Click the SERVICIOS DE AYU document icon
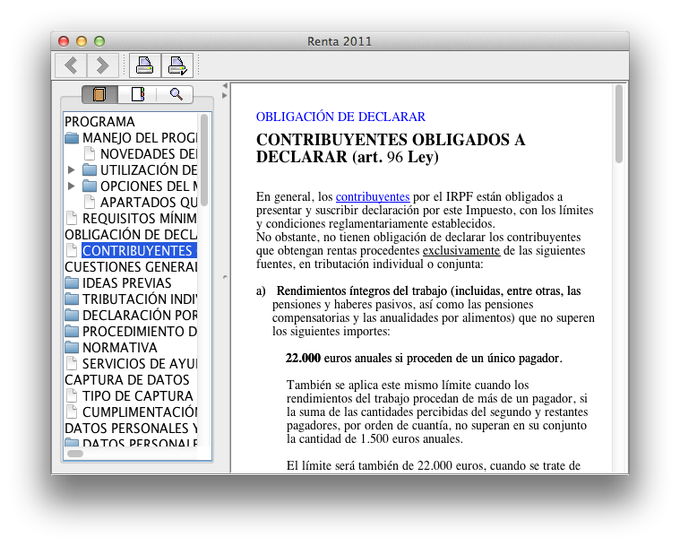The height and width of the screenshot is (546, 680). coord(72,363)
